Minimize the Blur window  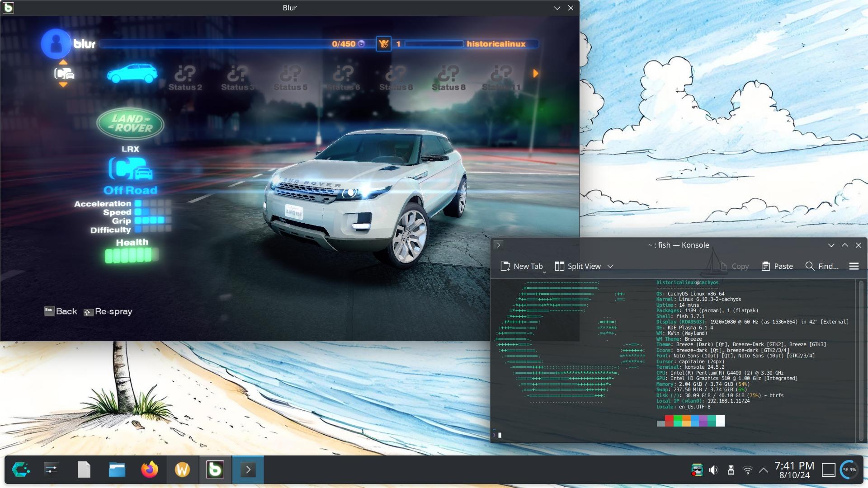557,8
